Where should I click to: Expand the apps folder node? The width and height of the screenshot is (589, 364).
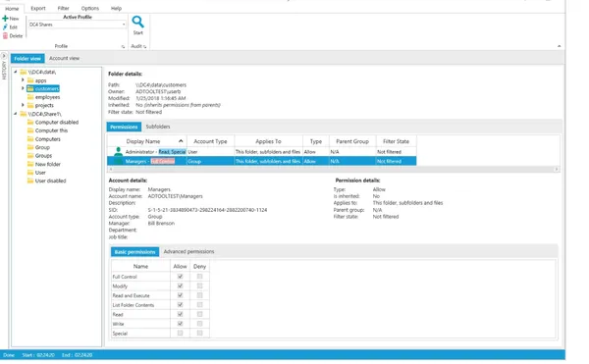tap(23, 79)
